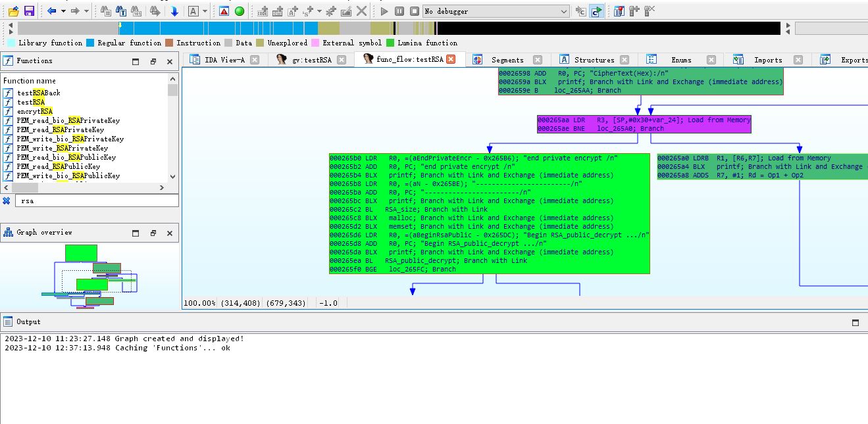Click the binoculars search immediate value icon
The image size is (868, 424).
click(106, 11)
